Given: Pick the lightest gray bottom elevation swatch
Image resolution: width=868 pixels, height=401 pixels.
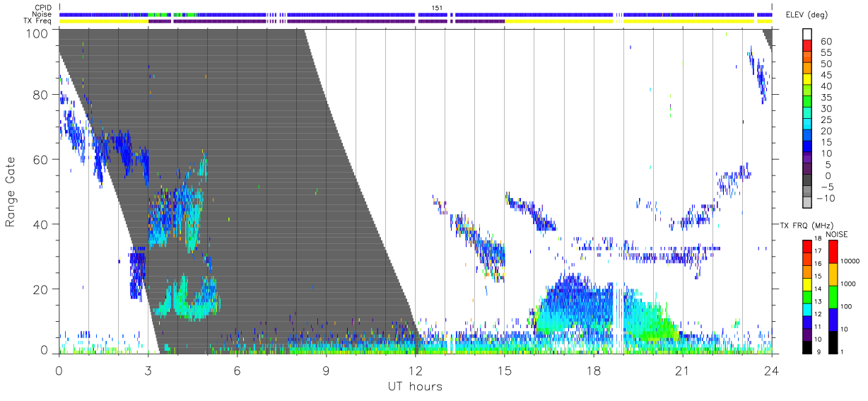Looking at the screenshot, I should pyautogui.click(x=807, y=204).
